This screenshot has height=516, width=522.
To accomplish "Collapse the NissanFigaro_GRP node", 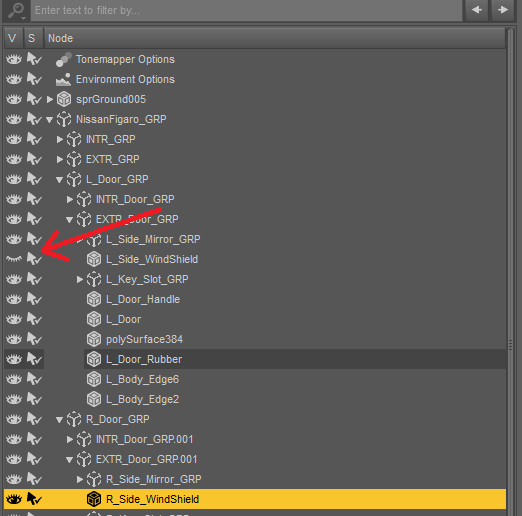I will [x=49, y=120].
